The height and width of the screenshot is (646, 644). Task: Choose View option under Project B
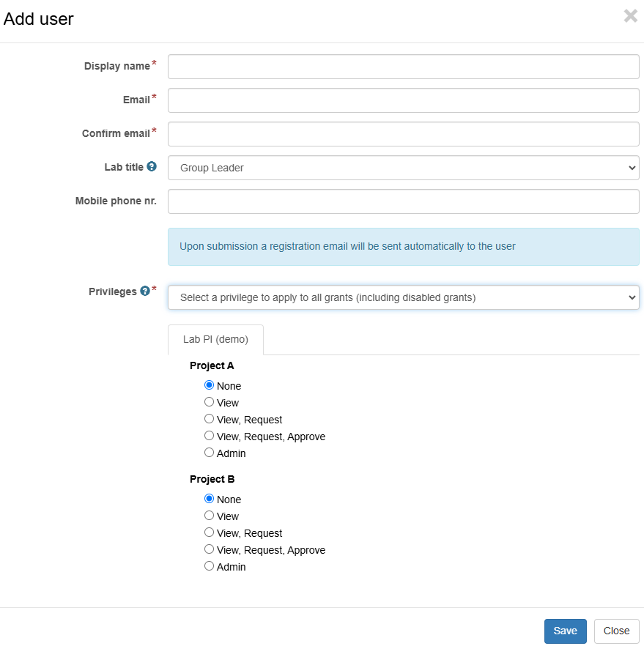point(210,516)
